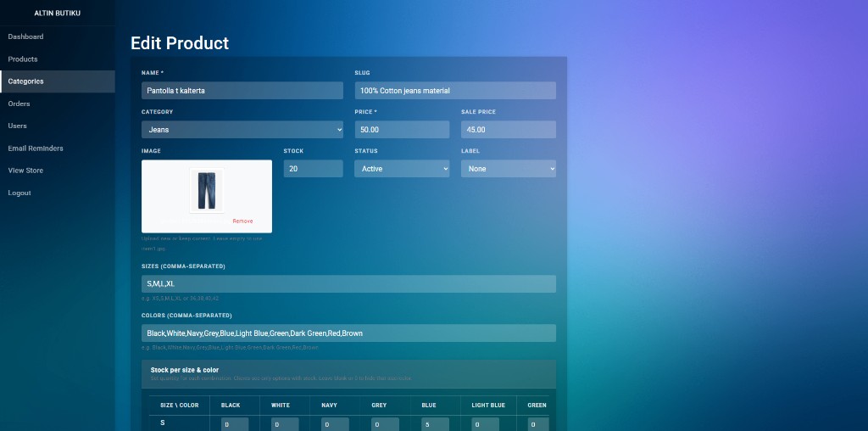Focus the product Name input field
The width and height of the screenshot is (868, 431).
click(242, 91)
